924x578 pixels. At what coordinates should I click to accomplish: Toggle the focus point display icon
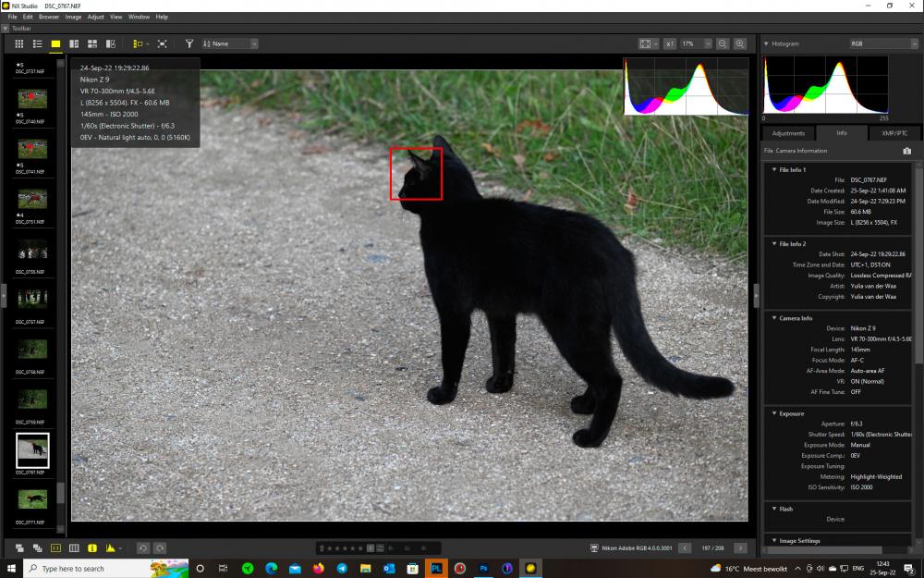[x=55, y=547]
